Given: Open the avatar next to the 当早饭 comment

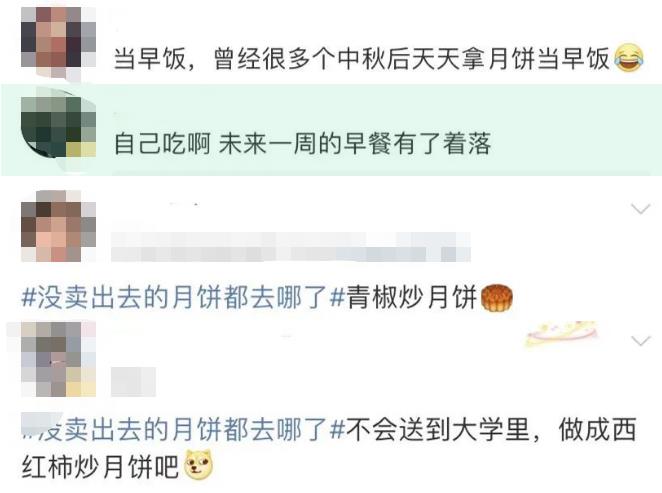Looking at the screenshot, I should [x=58, y=43].
